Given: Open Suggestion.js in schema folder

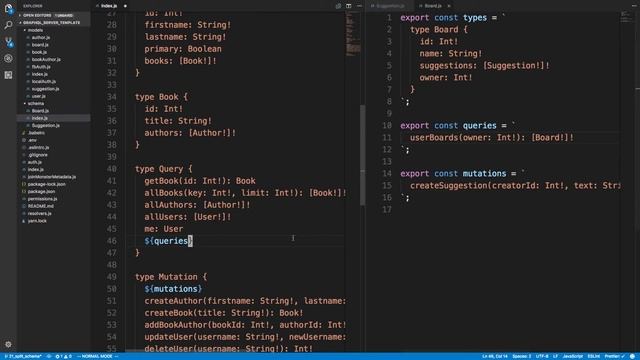Looking at the screenshot, I should point(45,125).
